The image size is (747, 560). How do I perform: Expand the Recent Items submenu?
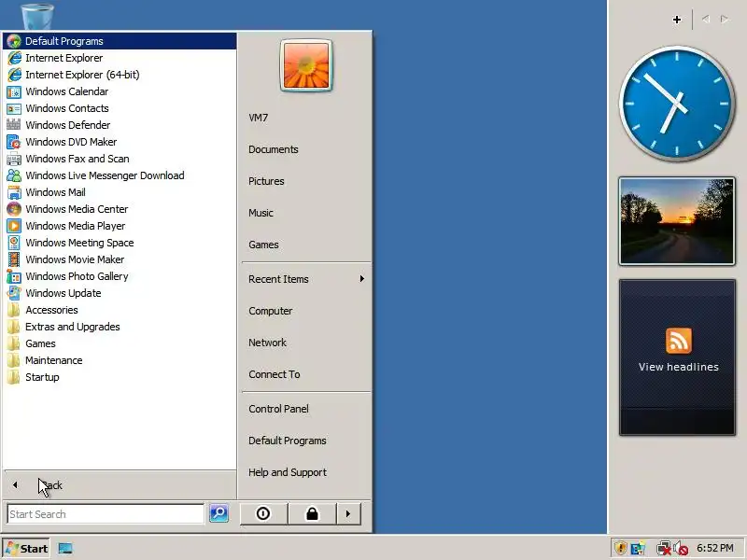point(305,279)
